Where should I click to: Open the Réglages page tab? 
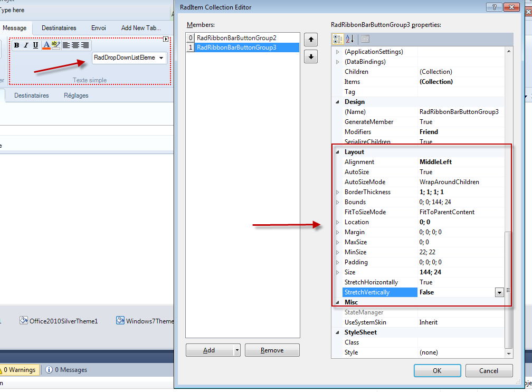click(x=77, y=95)
